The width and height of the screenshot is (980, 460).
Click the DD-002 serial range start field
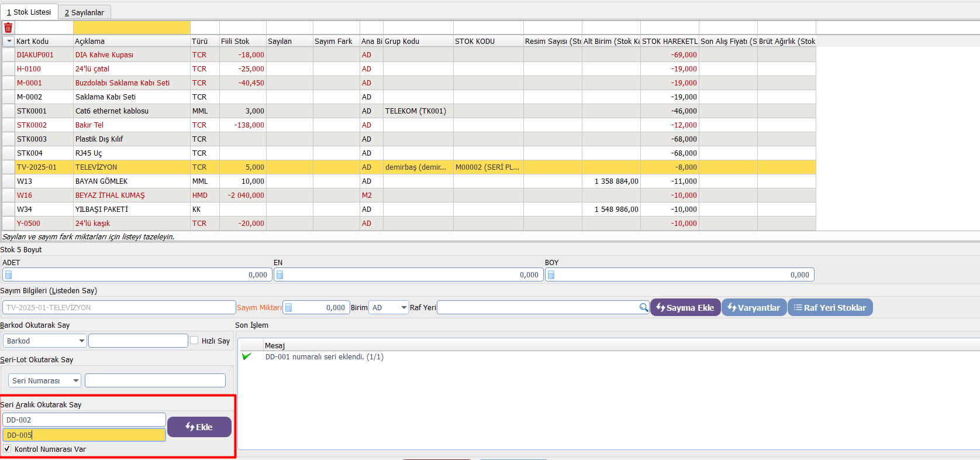coord(84,420)
